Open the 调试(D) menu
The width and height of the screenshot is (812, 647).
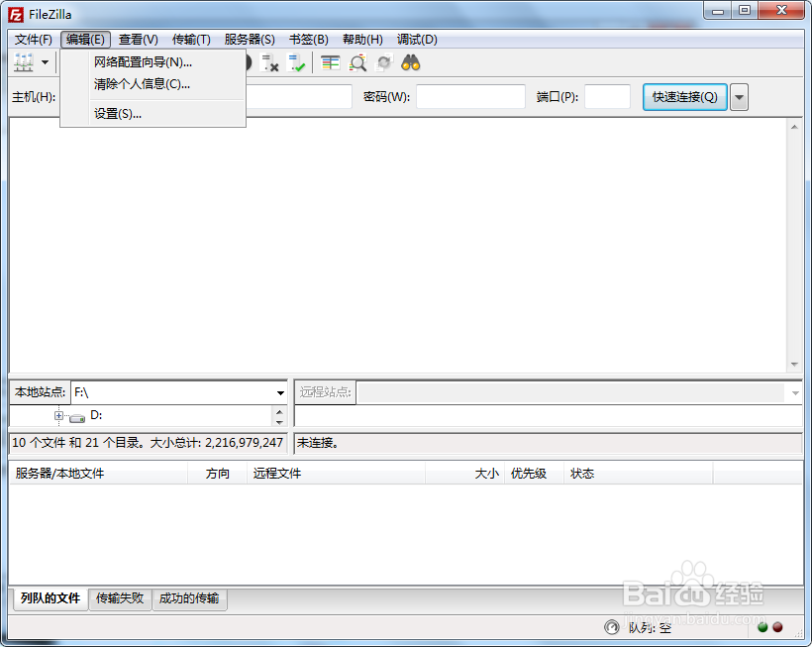(x=417, y=40)
